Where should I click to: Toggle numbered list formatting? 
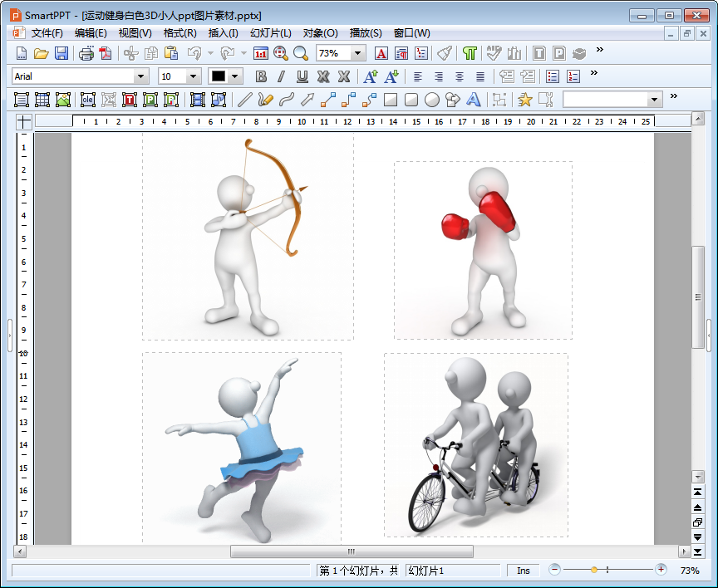coord(573,76)
